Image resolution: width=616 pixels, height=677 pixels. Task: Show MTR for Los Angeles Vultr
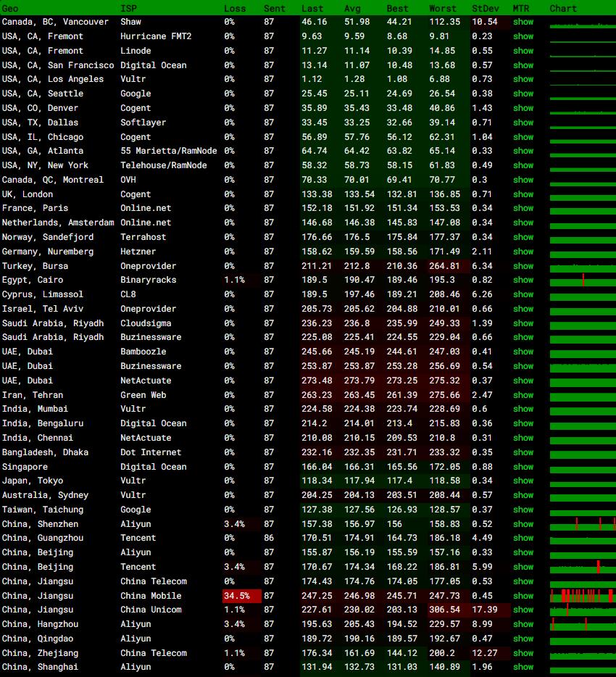(523, 79)
